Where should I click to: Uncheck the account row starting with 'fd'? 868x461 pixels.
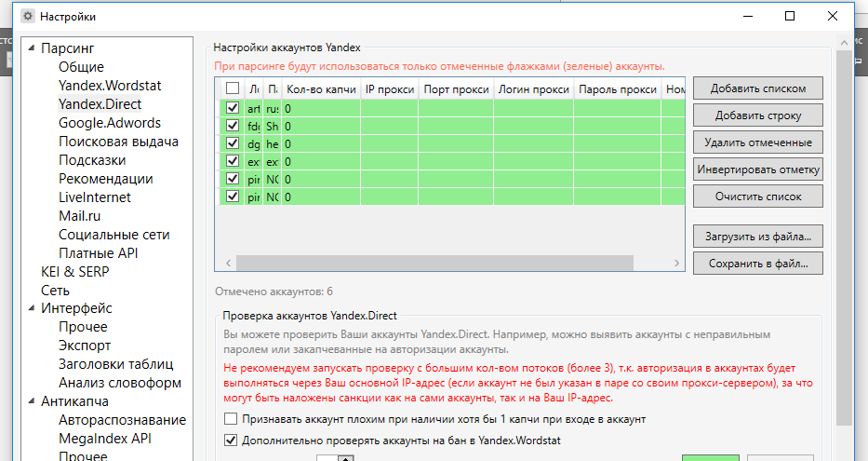tap(233, 126)
